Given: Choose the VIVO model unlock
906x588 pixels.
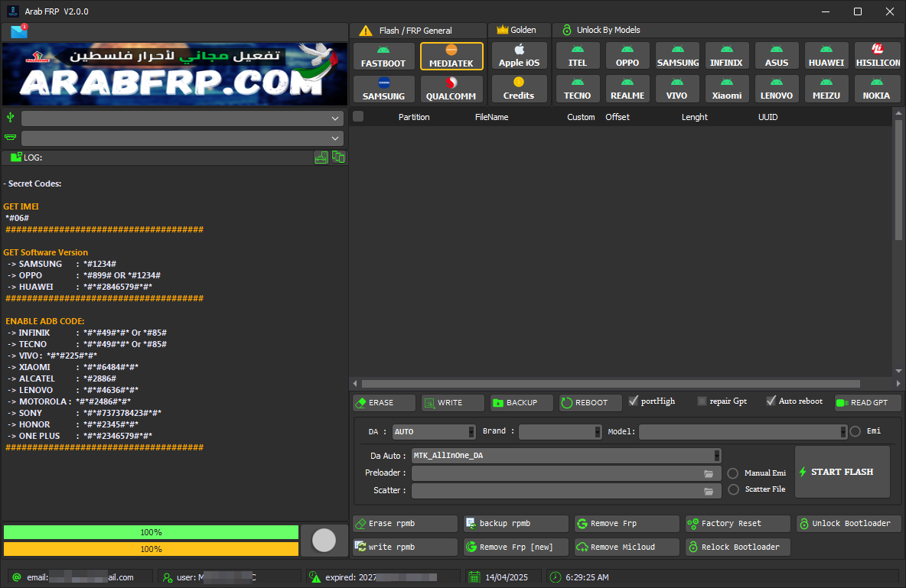Looking at the screenshot, I should coord(678,89).
